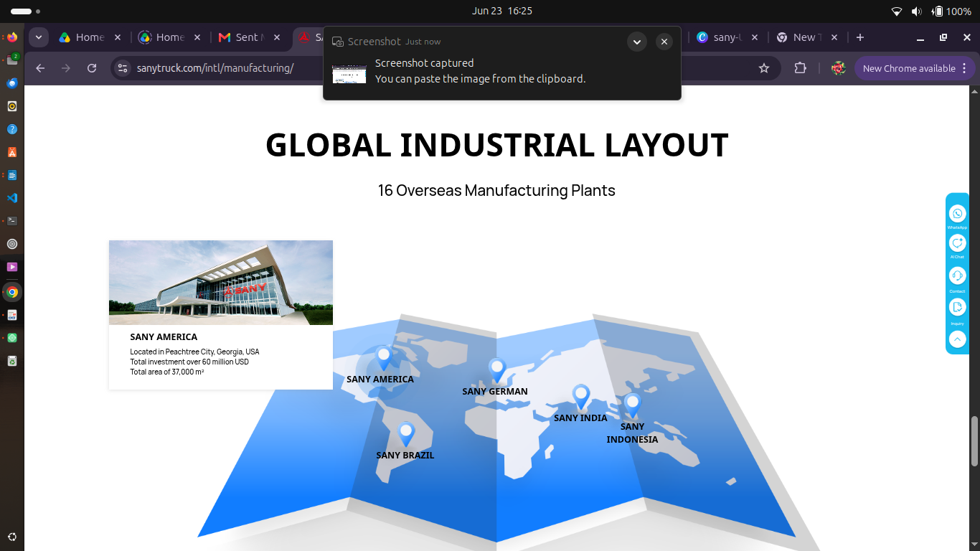Click the address bar URL field
The width and height of the screenshot is (980, 551).
445,68
